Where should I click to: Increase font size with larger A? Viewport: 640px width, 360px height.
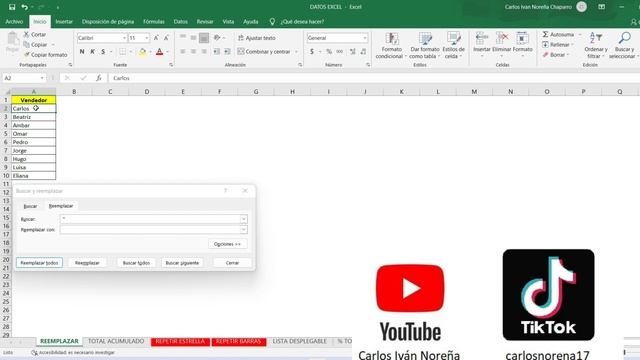click(156, 38)
